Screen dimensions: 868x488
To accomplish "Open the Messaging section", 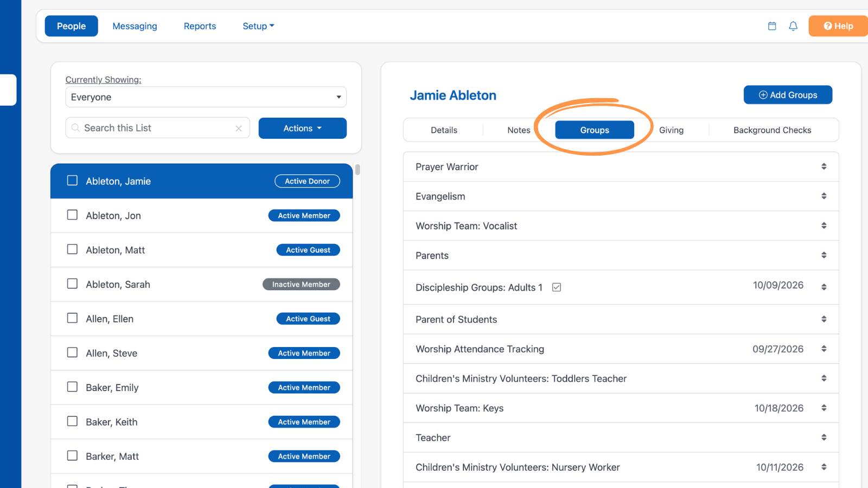I will click(x=135, y=26).
